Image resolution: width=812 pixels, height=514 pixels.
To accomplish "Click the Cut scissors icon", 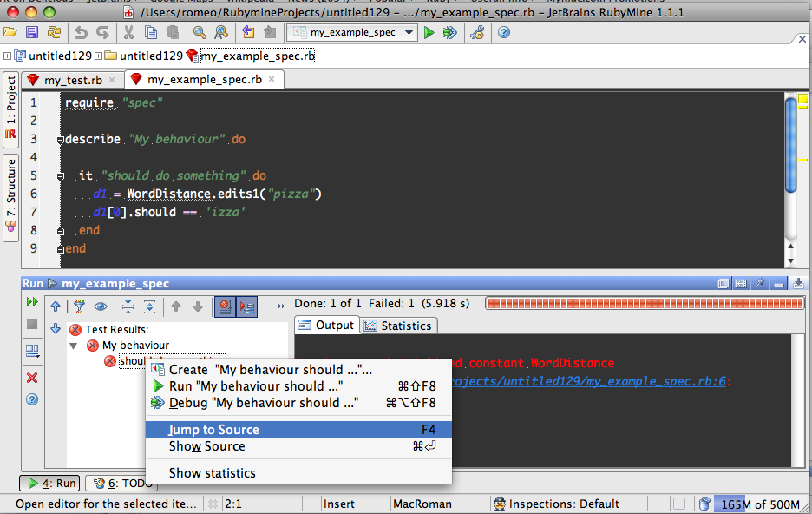I will tap(129, 33).
